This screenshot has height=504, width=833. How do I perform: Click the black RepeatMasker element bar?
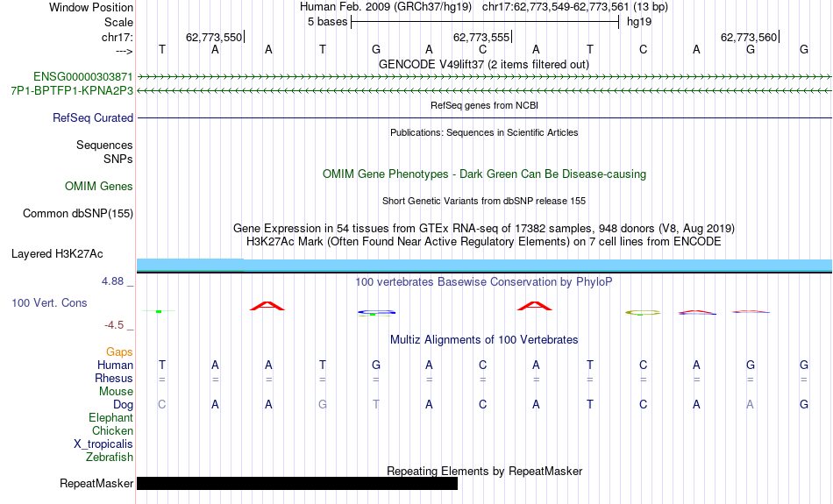297,483
